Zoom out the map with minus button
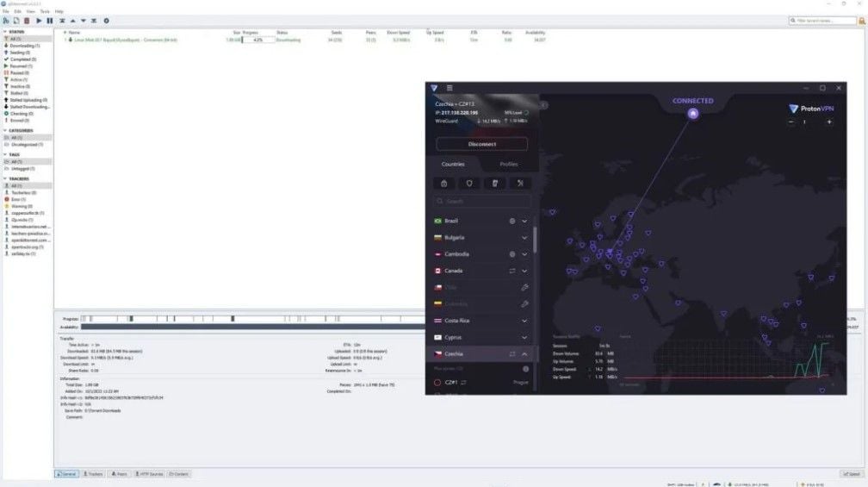Viewport: 868px width, 487px height. (791, 122)
